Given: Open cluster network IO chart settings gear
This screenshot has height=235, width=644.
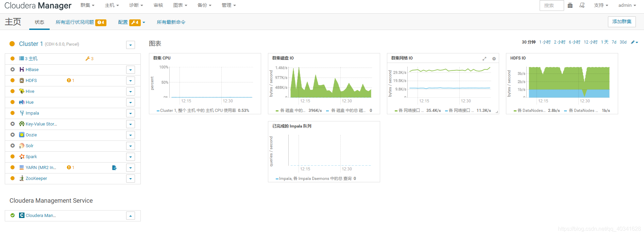Looking at the screenshot, I should tap(494, 59).
